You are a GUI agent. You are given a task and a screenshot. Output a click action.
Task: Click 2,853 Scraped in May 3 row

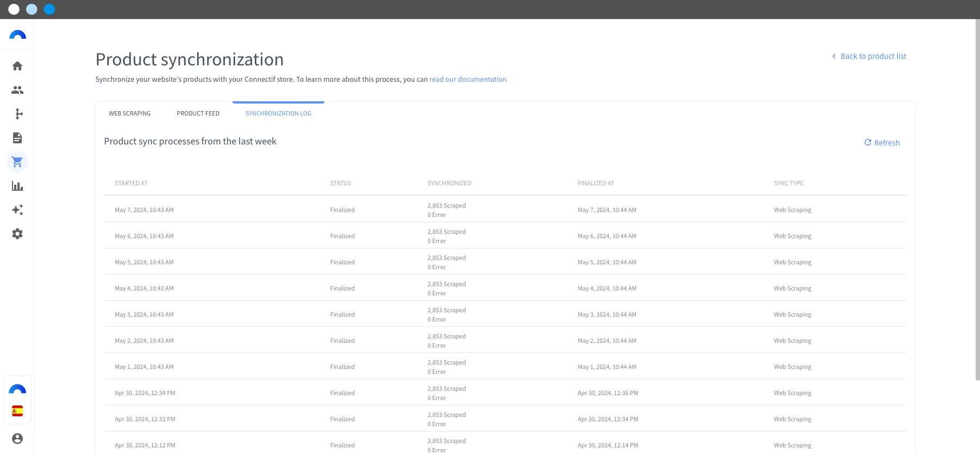(446, 310)
